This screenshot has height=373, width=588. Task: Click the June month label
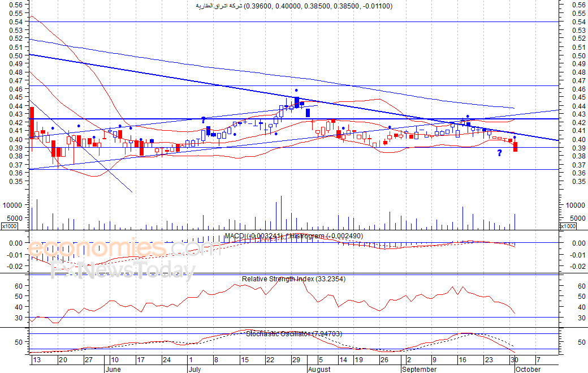(113, 369)
